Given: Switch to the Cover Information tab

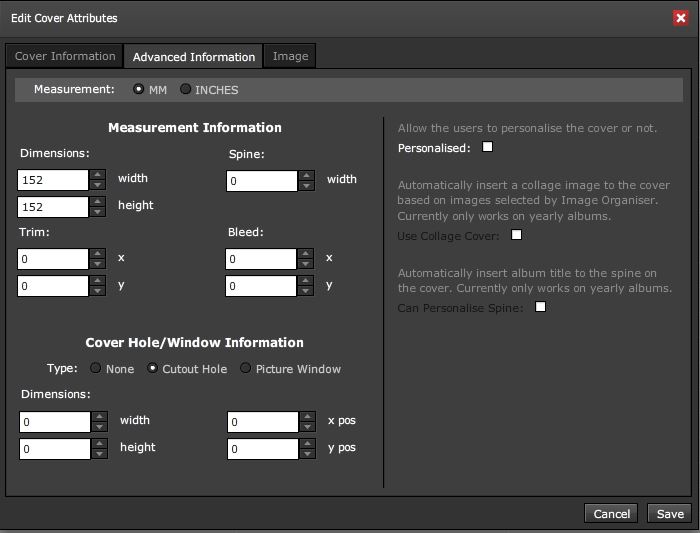Looking at the screenshot, I should [x=65, y=56].
